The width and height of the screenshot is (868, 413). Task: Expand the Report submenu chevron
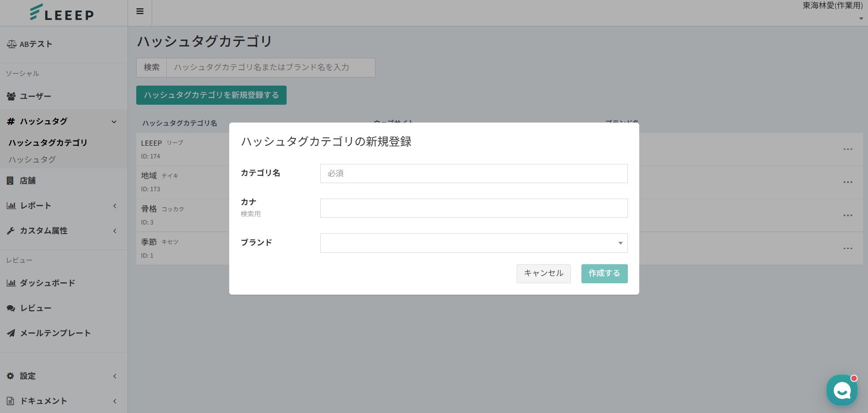[115, 206]
